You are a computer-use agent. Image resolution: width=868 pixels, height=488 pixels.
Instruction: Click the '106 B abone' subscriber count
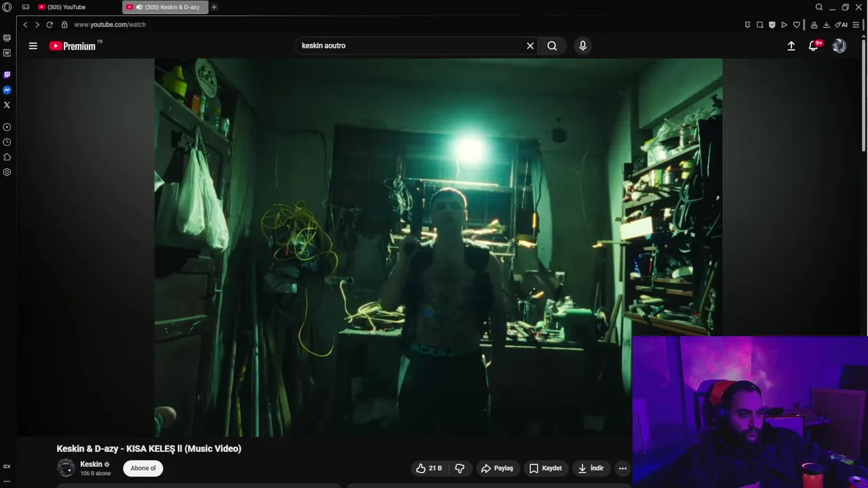[96, 473]
